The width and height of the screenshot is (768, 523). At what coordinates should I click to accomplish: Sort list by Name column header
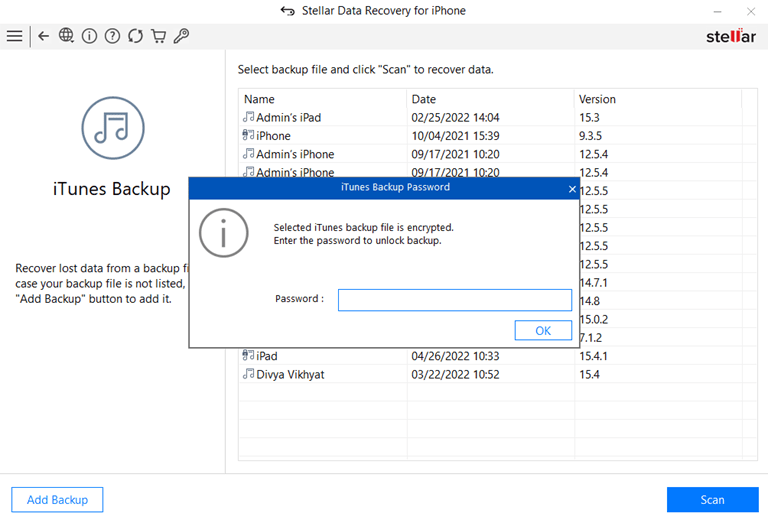(x=322, y=99)
